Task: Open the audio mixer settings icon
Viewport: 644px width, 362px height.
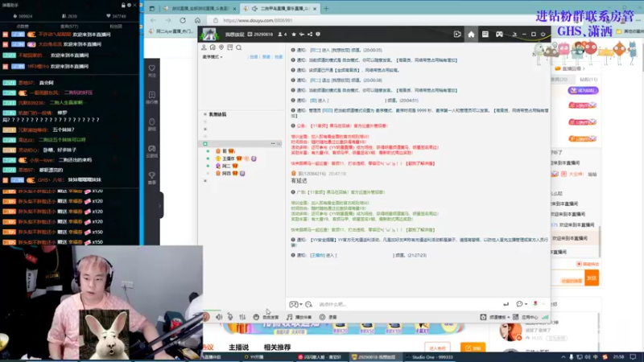Action: (242, 317)
